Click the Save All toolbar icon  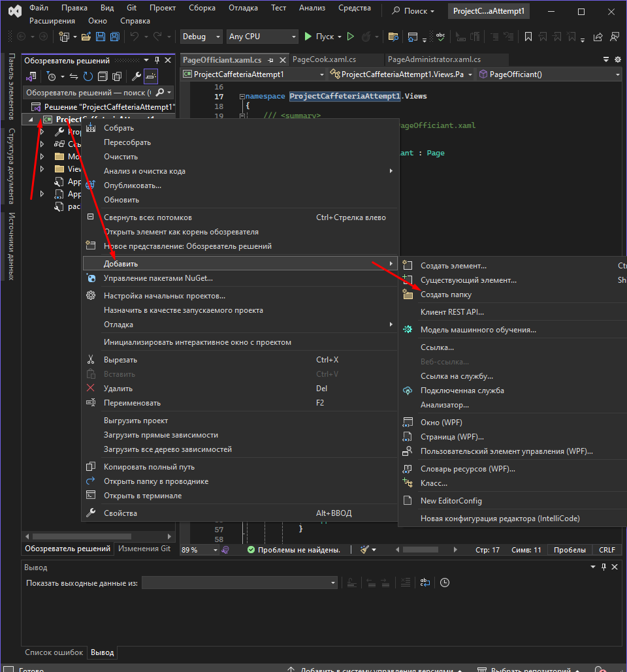coord(115,37)
